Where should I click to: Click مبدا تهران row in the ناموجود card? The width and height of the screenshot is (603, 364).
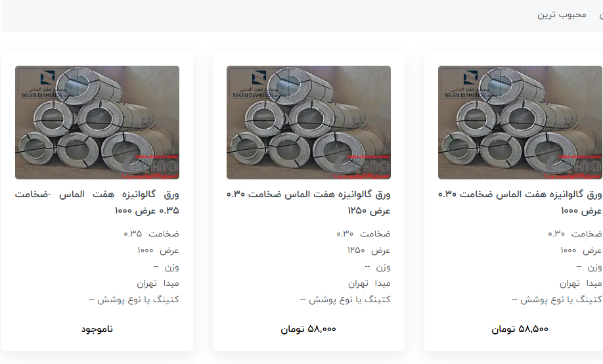[158, 284]
